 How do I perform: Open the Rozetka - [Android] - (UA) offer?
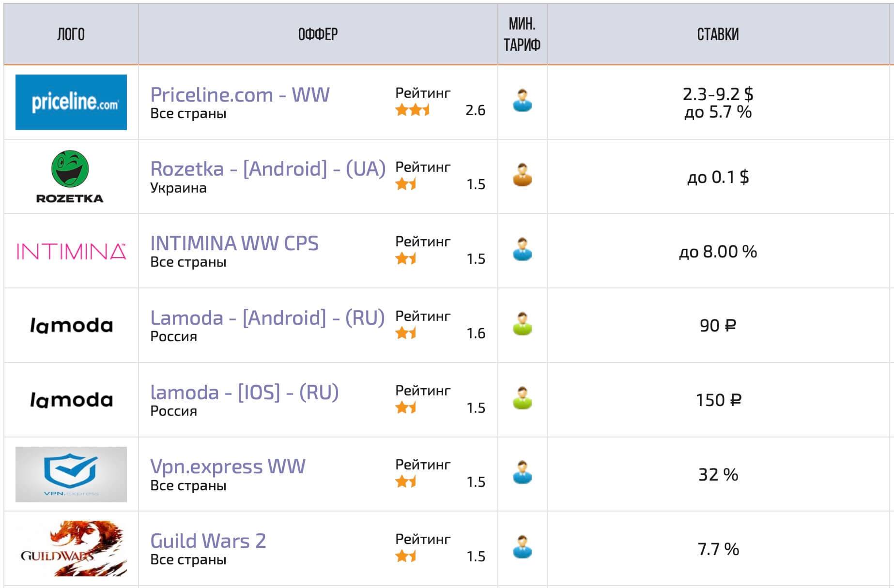coord(268,169)
